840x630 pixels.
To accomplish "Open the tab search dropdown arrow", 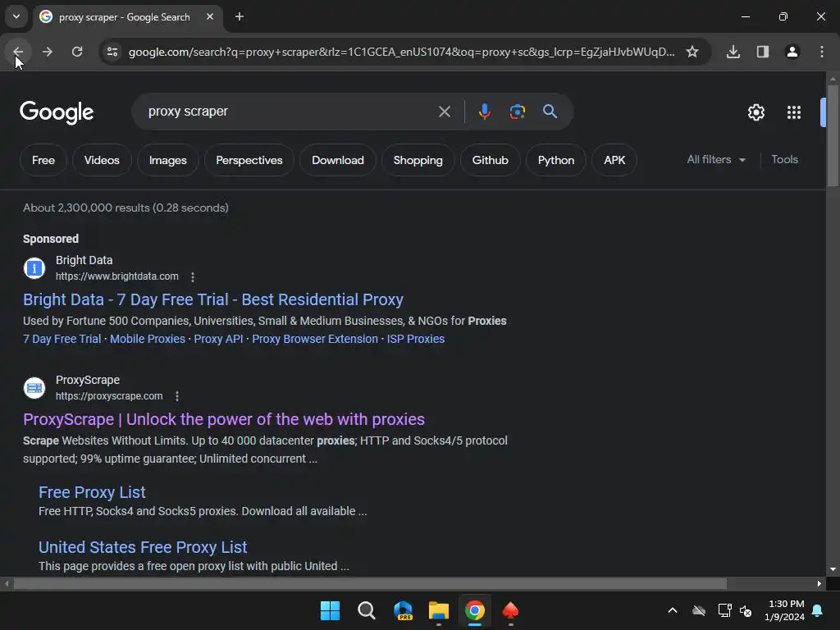I will (x=16, y=16).
